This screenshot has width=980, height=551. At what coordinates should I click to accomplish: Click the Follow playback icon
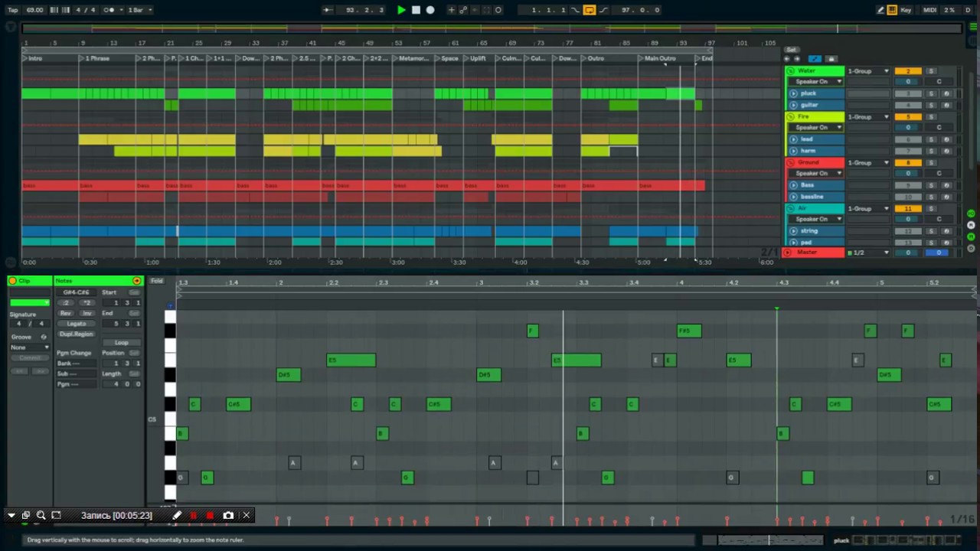coord(328,10)
